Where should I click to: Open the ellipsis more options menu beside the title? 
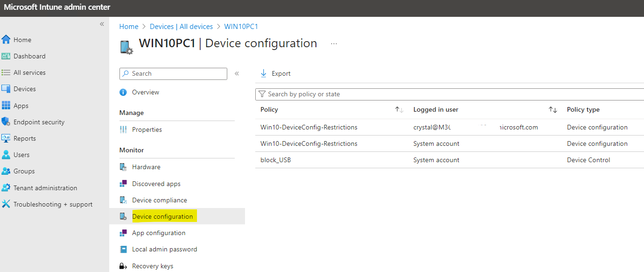pyautogui.click(x=334, y=43)
